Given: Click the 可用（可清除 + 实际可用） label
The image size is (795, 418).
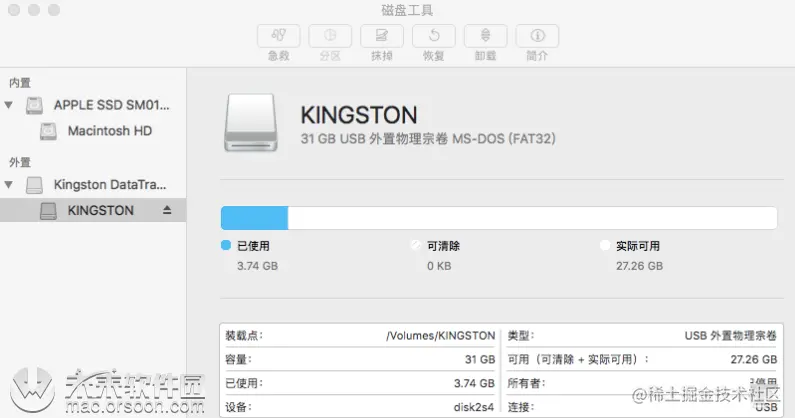Looking at the screenshot, I should pyautogui.click(x=578, y=360).
